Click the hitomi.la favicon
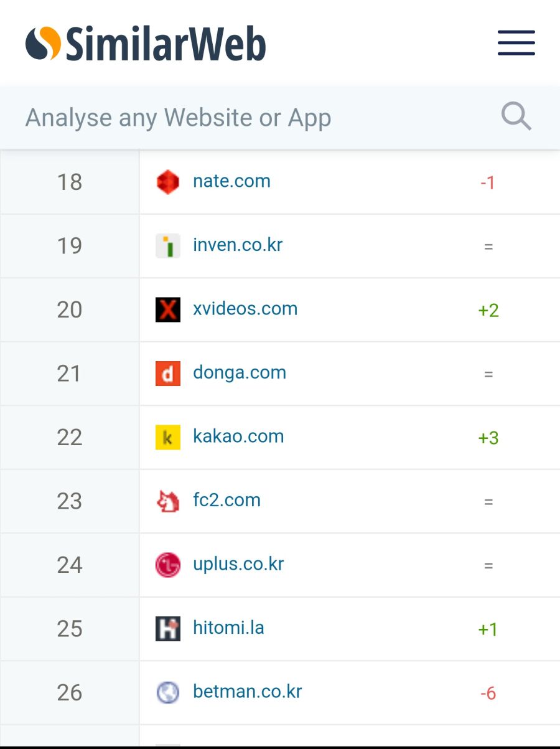Image resolution: width=560 pixels, height=749 pixels. [167, 628]
